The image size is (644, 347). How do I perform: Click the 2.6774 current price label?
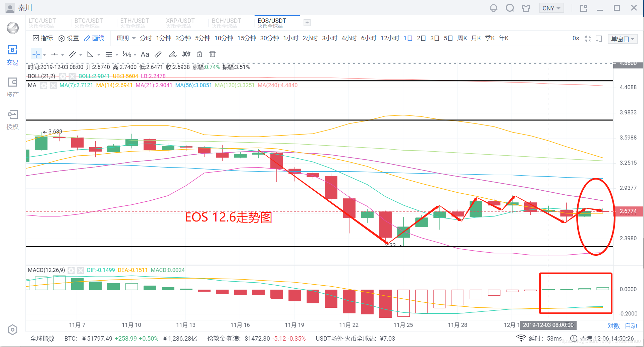[628, 211]
